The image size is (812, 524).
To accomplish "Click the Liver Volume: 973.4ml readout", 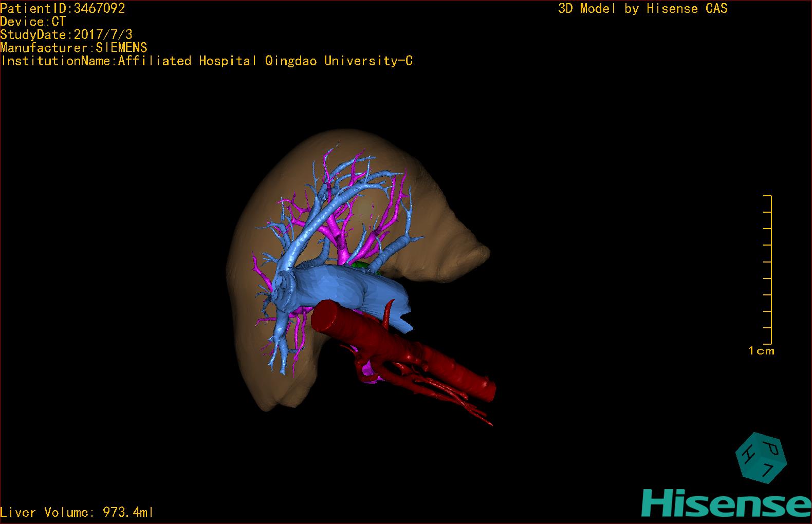I will (x=77, y=512).
